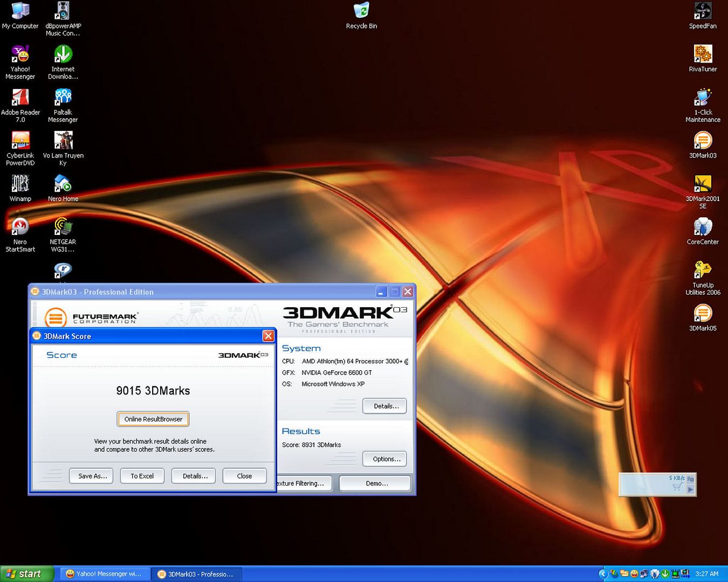Launch SpeedFan from the desktop

click(x=703, y=15)
